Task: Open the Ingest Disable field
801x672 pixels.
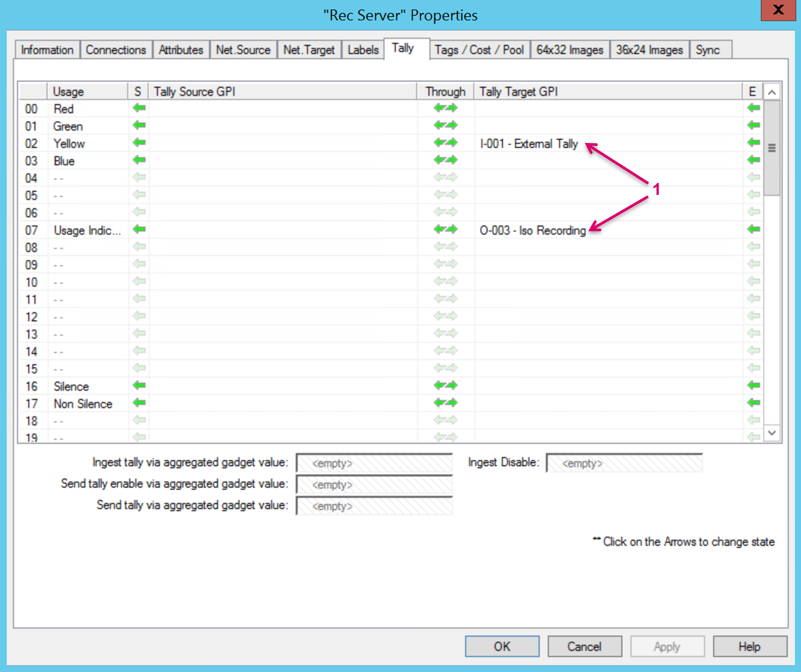Action: (x=624, y=463)
